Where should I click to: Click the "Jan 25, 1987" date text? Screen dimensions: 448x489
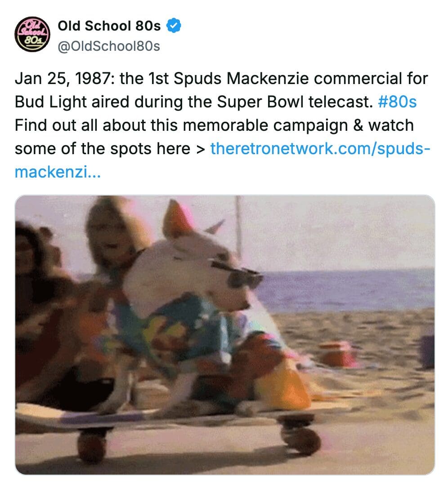pyautogui.click(x=62, y=78)
